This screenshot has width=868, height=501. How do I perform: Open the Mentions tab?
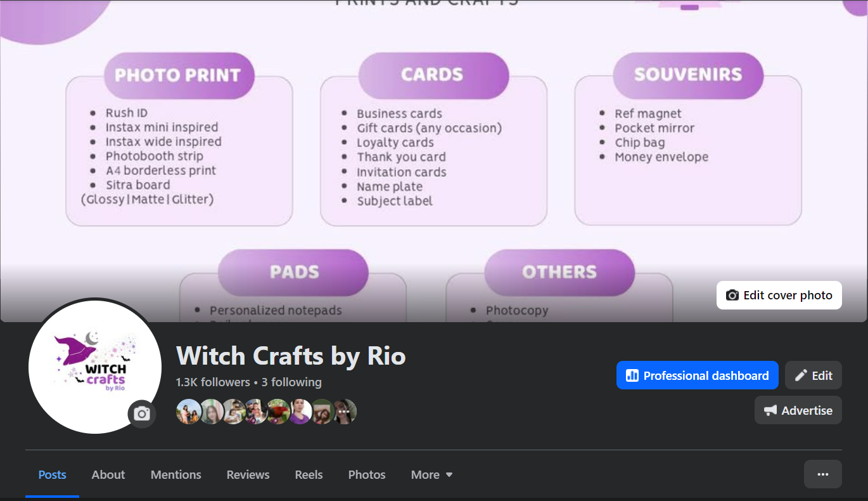tap(176, 474)
